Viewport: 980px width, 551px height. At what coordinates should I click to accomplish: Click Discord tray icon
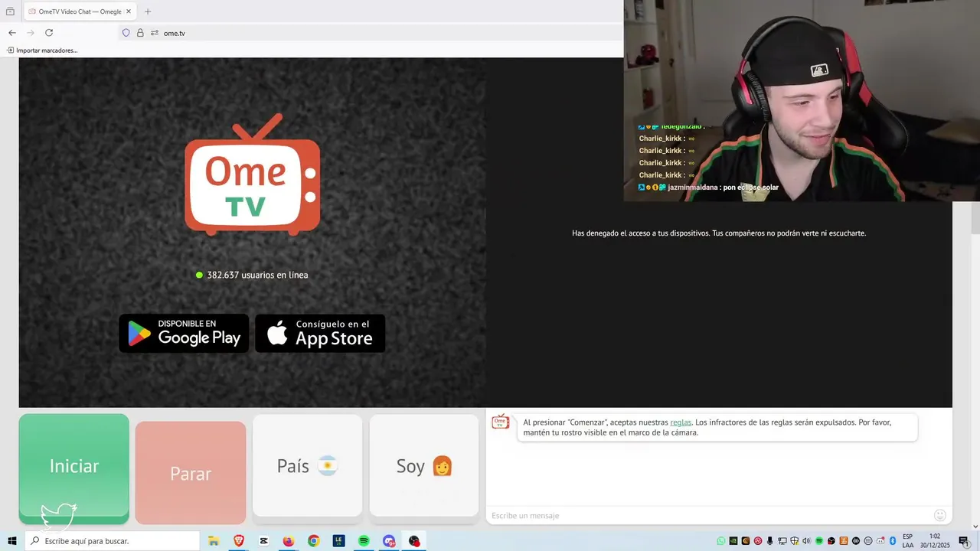tap(880, 541)
